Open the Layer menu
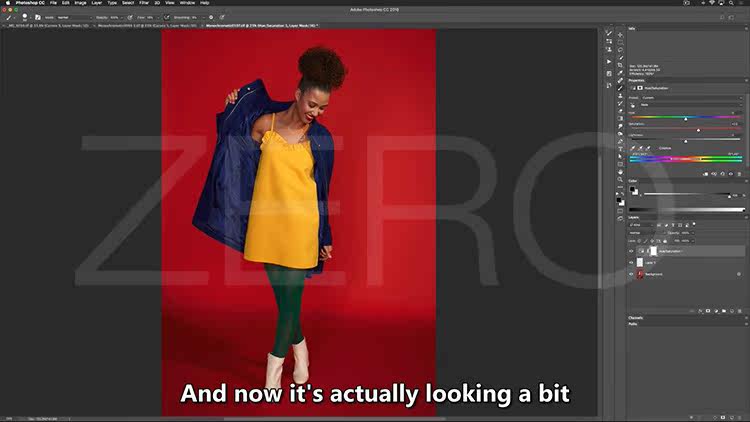 coord(97,3)
